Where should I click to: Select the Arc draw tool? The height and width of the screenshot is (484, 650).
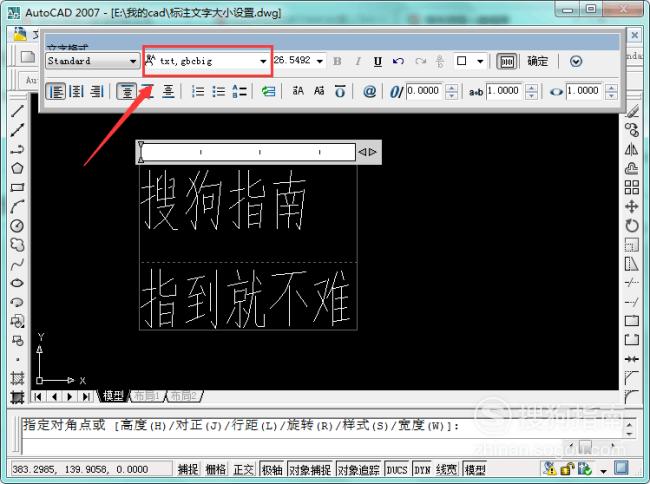coord(17,206)
